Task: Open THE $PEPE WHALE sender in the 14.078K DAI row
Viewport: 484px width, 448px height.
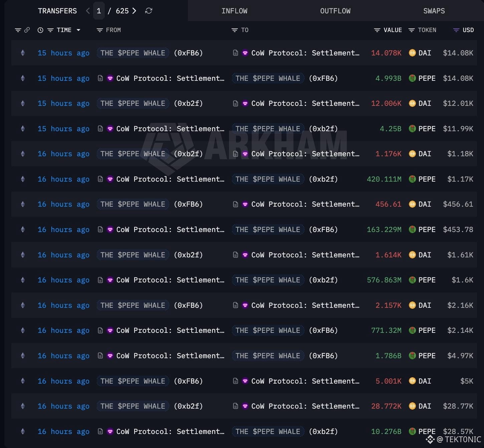Action: pyautogui.click(x=133, y=53)
